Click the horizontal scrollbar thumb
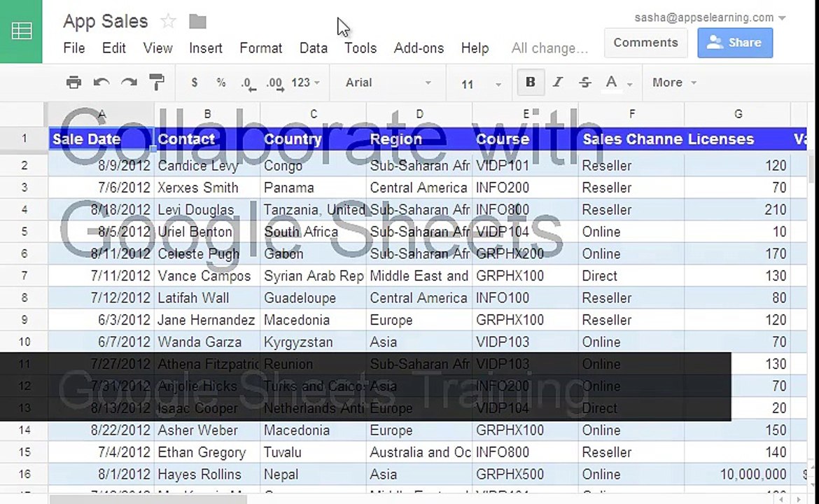Viewport: 819px width, 504px height. 148,500
